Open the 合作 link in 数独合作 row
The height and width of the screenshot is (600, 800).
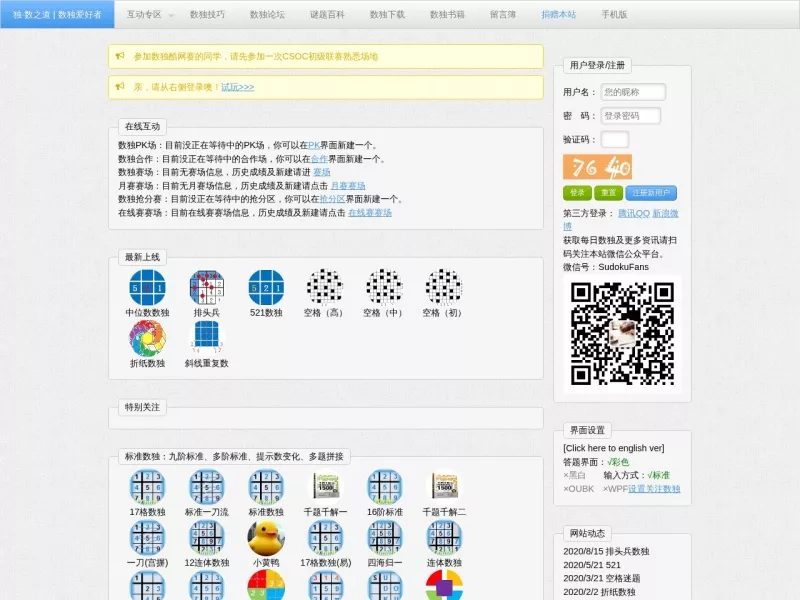[319, 159]
